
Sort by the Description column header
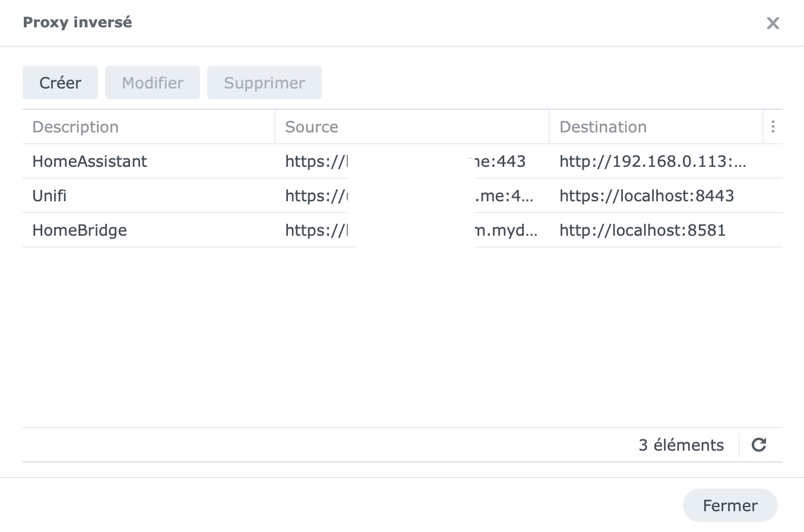75,126
